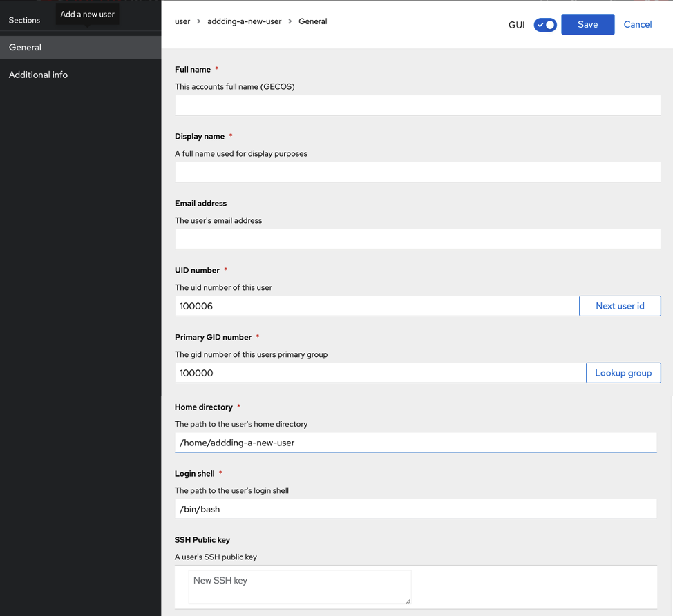The height and width of the screenshot is (616, 673).
Task: Click the chevron after the user breadcrumb
Action: [199, 21]
